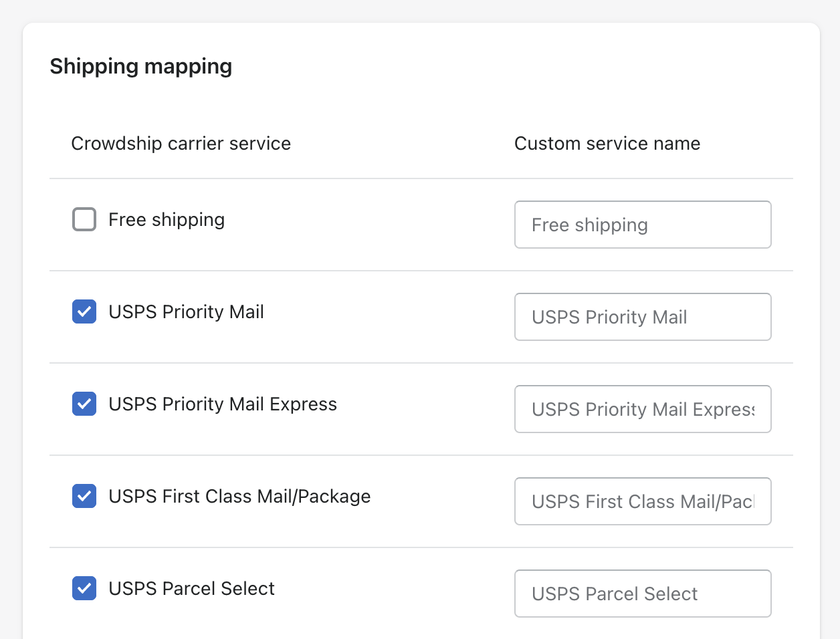Click the USPS First Class Mail/Package name input
Screen dimensions: 840x639
(642, 501)
